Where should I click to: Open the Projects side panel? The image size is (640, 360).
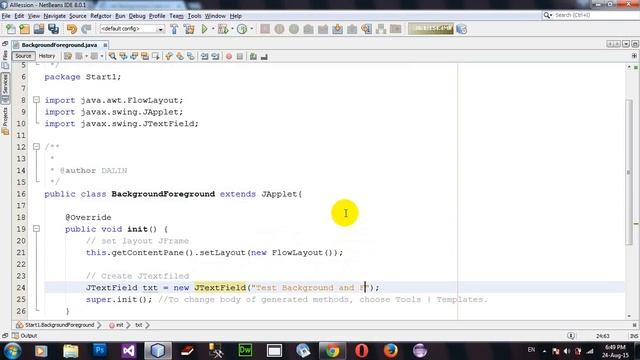tap(5, 121)
